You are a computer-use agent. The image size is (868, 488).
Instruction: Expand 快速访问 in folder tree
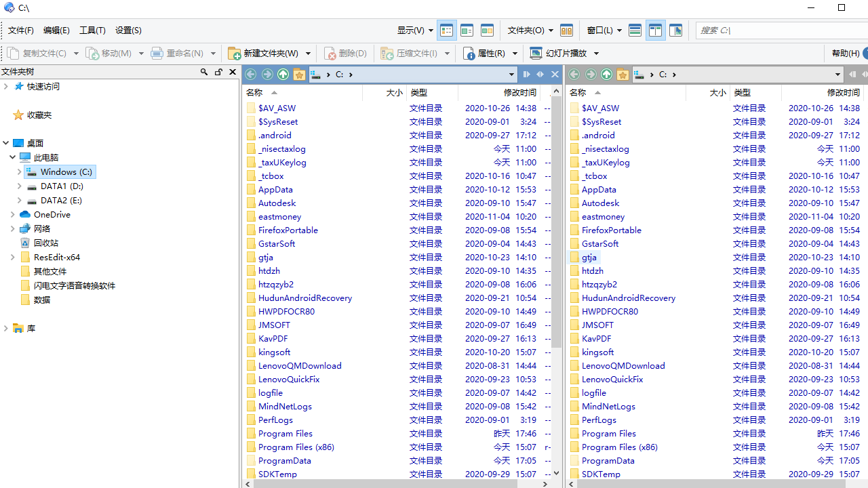click(x=6, y=86)
